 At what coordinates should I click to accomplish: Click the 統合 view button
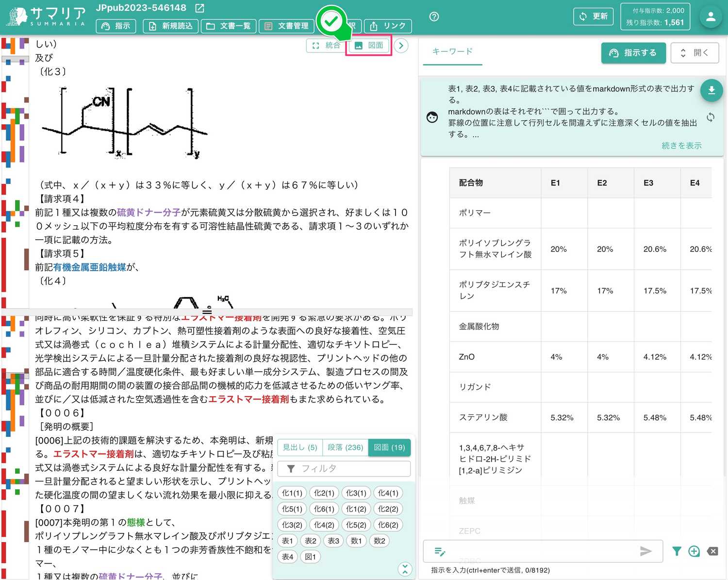[x=325, y=46]
